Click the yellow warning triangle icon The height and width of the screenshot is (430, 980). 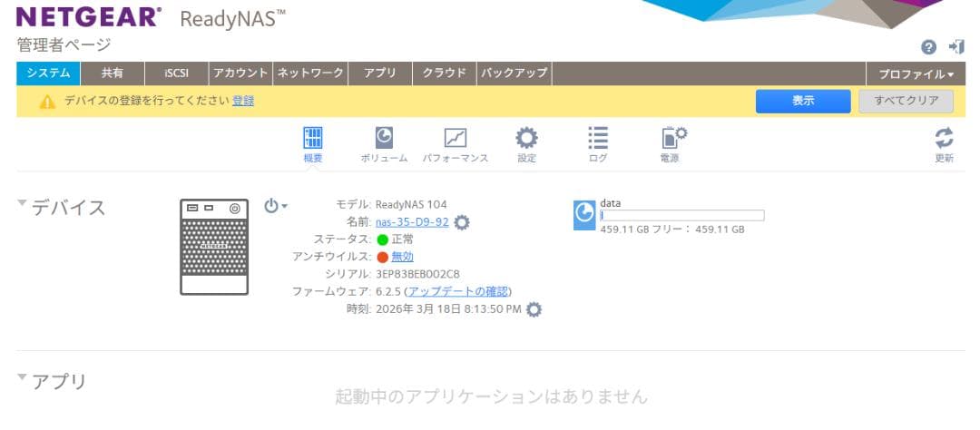point(47,102)
